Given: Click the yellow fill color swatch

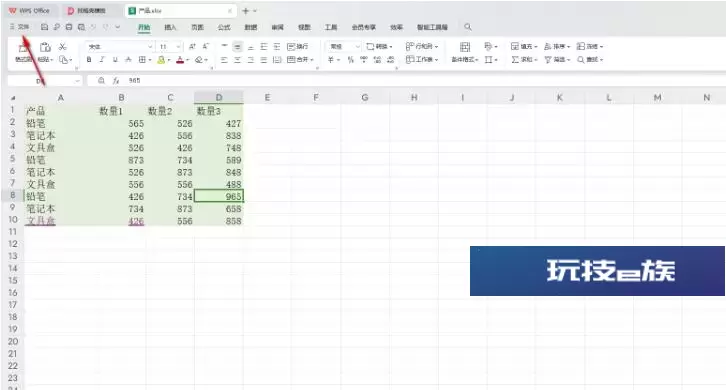Looking at the screenshot, I should point(161,60).
